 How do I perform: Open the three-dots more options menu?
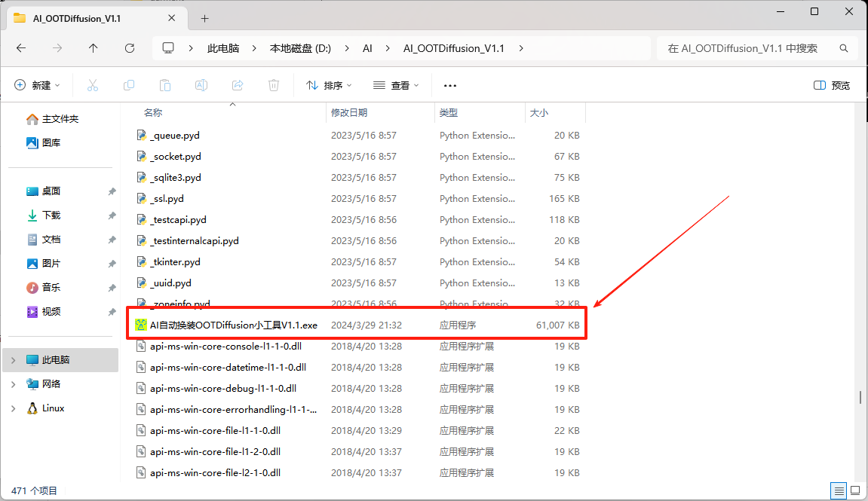[450, 86]
